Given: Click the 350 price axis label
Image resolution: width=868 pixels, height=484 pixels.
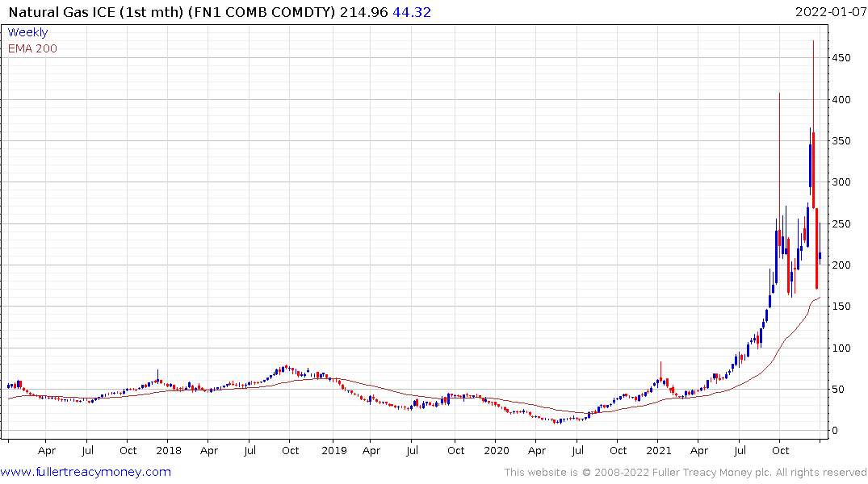Looking at the screenshot, I should point(841,141).
